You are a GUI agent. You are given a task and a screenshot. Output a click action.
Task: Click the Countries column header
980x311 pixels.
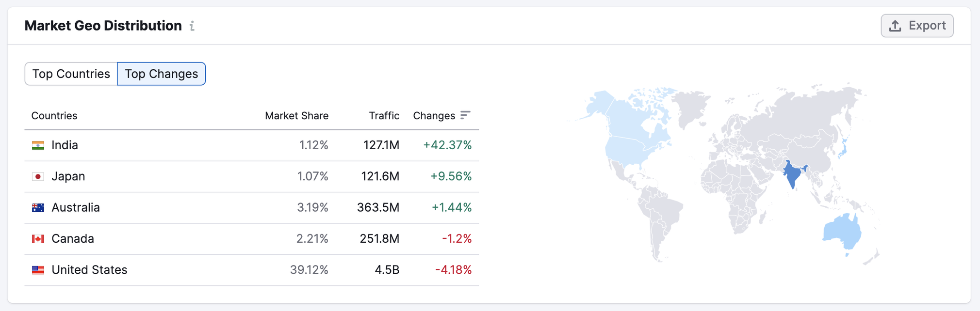click(54, 116)
